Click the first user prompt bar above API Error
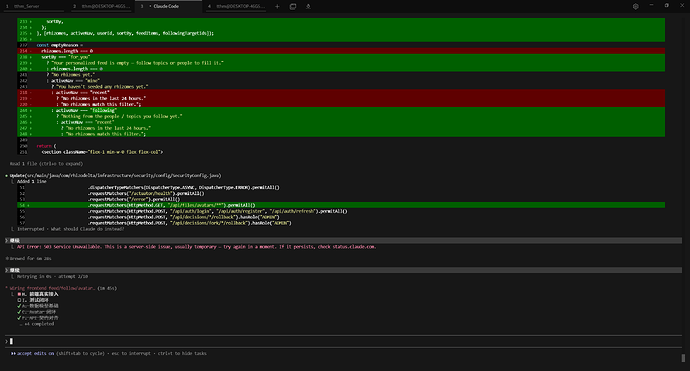Image resolution: width=690 pixels, height=371 pixels. (x=343, y=241)
